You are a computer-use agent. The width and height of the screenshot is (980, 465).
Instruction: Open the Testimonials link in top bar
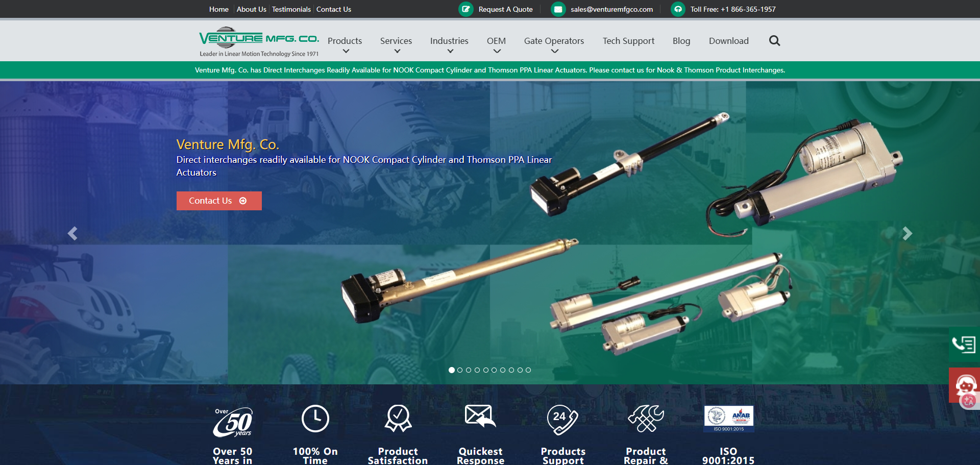click(x=291, y=9)
